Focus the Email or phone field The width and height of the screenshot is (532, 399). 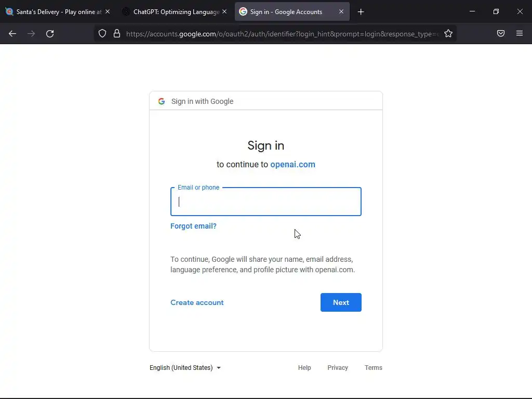[x=266, y=202]
